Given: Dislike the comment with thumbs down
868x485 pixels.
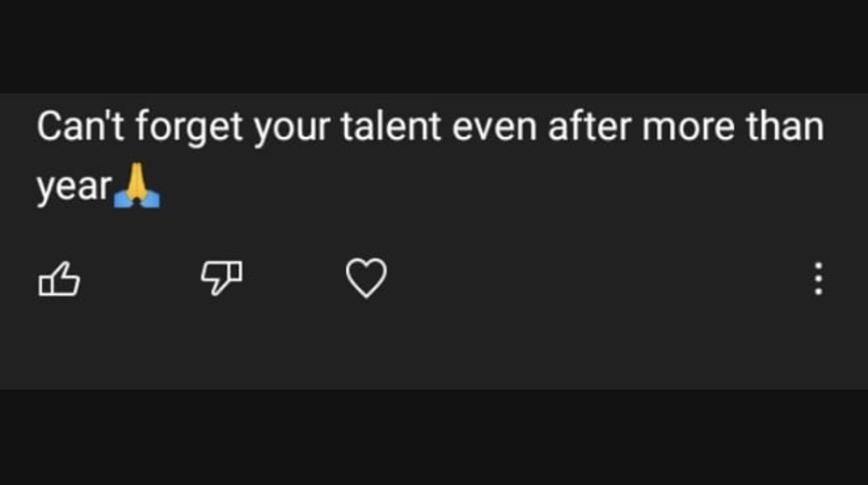Looking at the screenshot, I should (222, 277).
